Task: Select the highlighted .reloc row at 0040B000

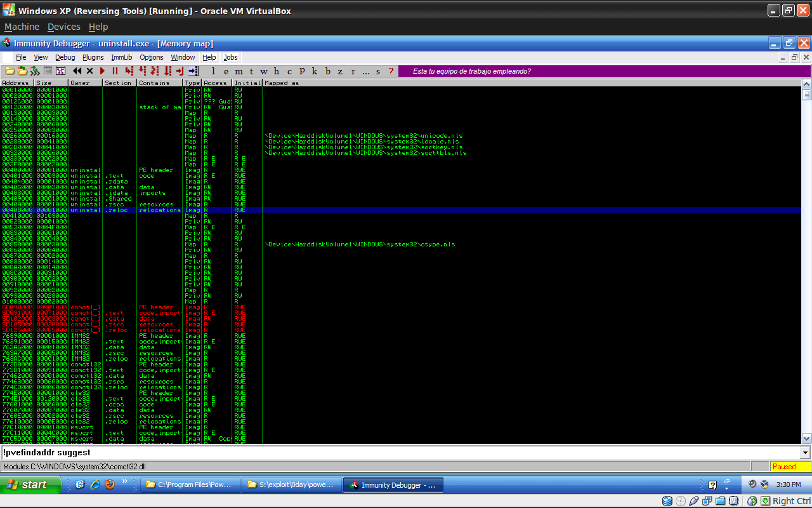Action: click(x=401, y=210)
